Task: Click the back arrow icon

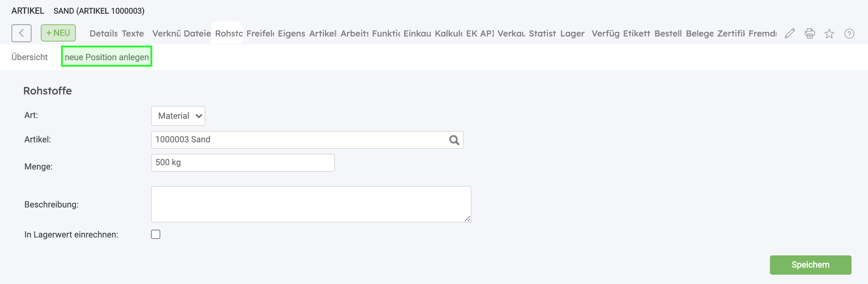Action: point(21,33)
